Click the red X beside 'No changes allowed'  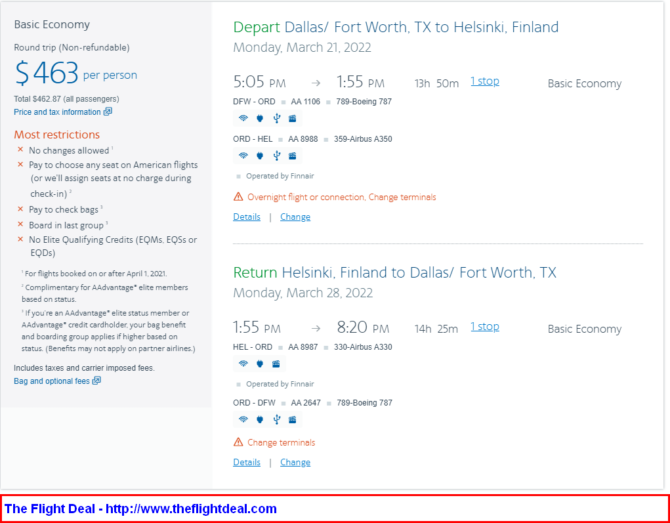click(x=20, y=150)
